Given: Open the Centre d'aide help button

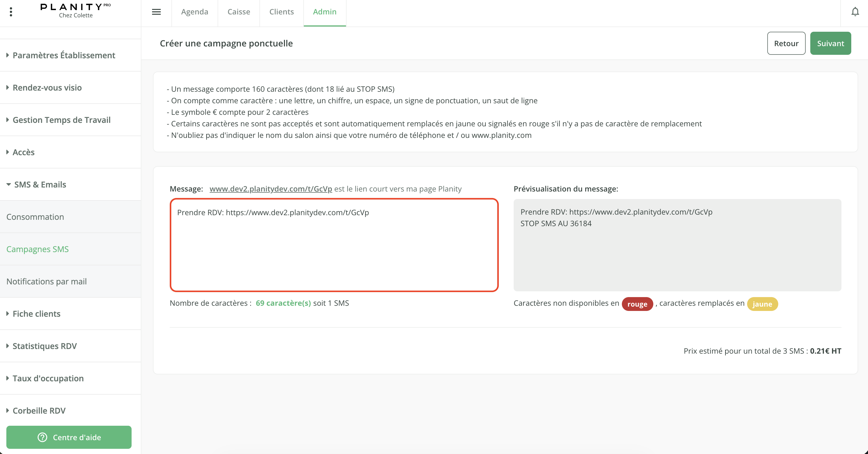Looking at the screenshot, I should [x=69, y=437].
